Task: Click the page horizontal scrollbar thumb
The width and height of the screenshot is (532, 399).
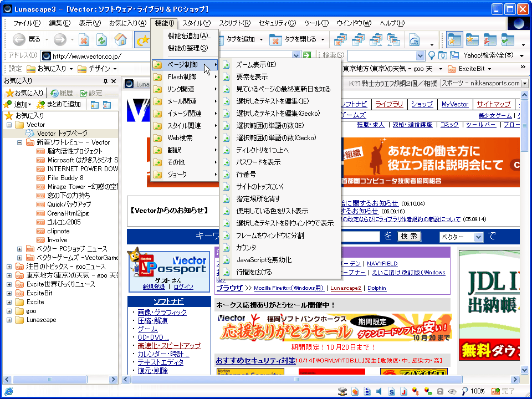Action: 296,379
